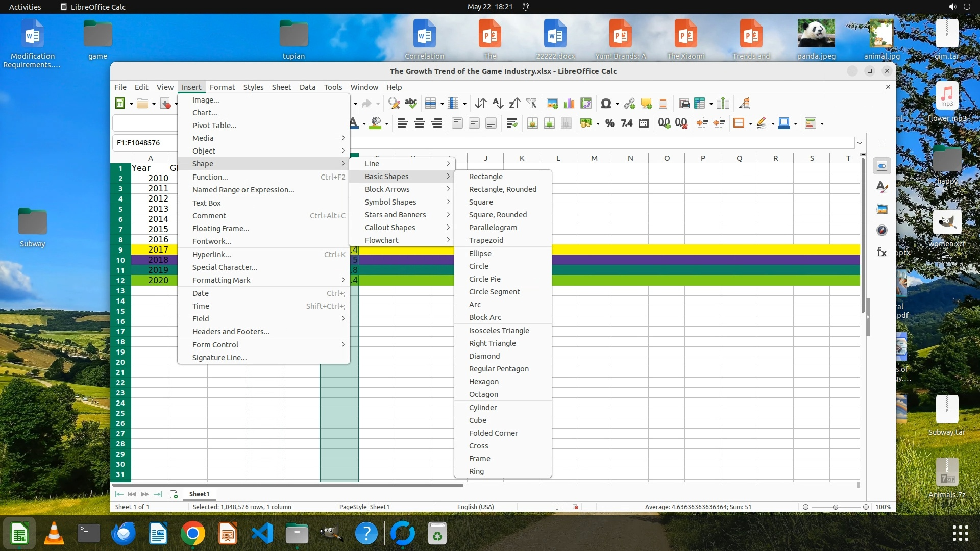The width and height of the screenshot is (980, 551).
Task: Toggle Wrap Text for cells
Action: pos(511,123)
